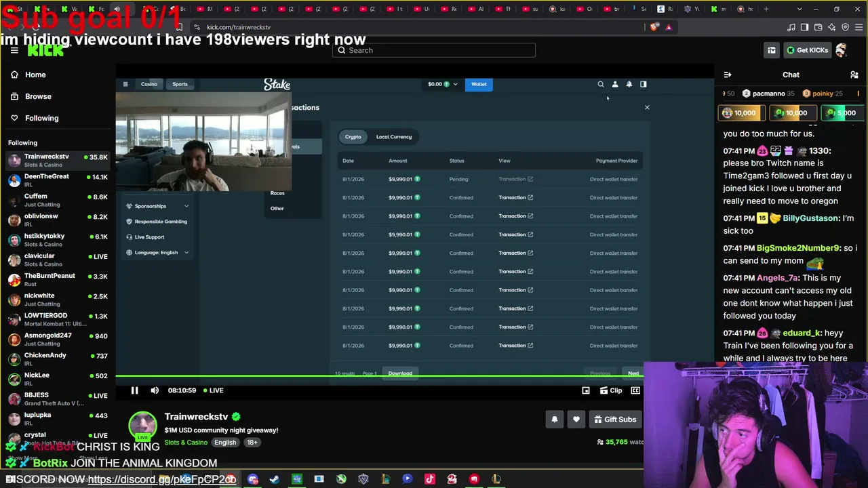Image resolution: width=868 pixels, height=488 pixels.
Task: Toggle the browser sidebar panel icon
Action: click(x=804, y=27)
